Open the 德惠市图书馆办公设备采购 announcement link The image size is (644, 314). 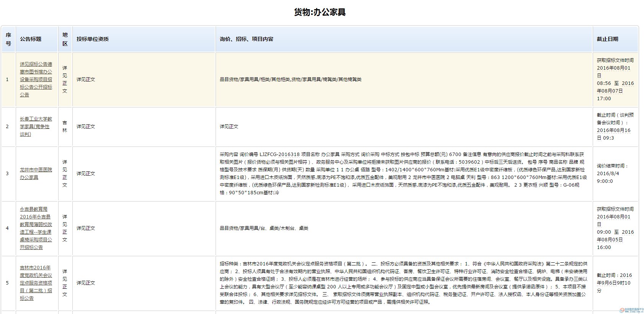pyautogui.click(x=36, y=80)
